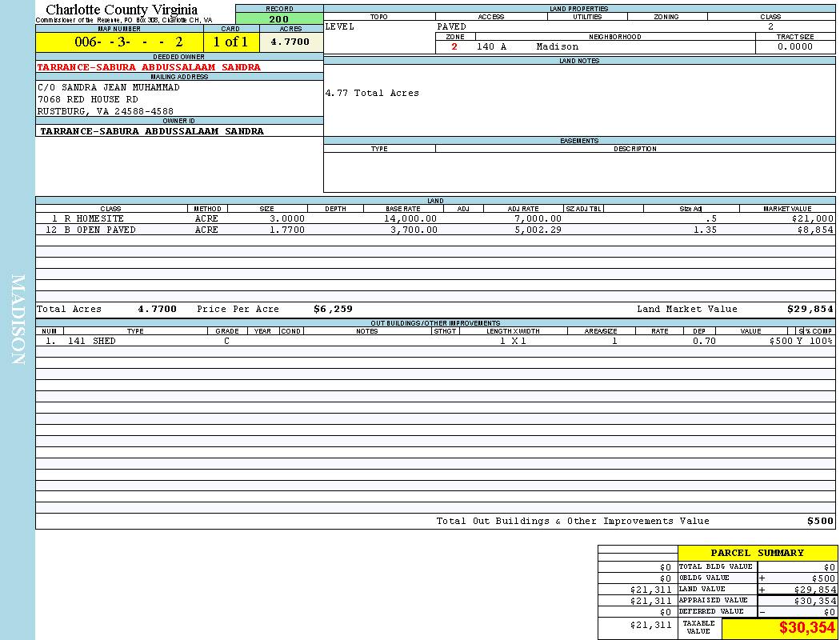This screenshot has height=640, width=840.
Task: Select the R HOMESITE land row
Action: point(88,218)
